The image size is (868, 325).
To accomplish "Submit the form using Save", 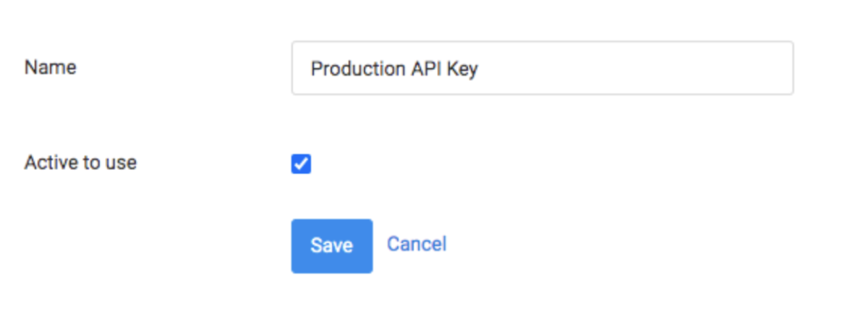I will (x=332, y=246).
